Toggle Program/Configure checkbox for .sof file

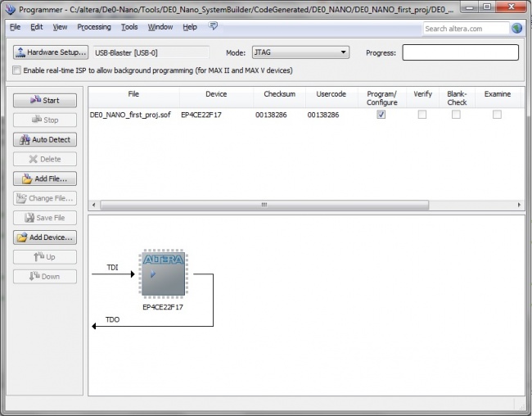click(381, 115)
